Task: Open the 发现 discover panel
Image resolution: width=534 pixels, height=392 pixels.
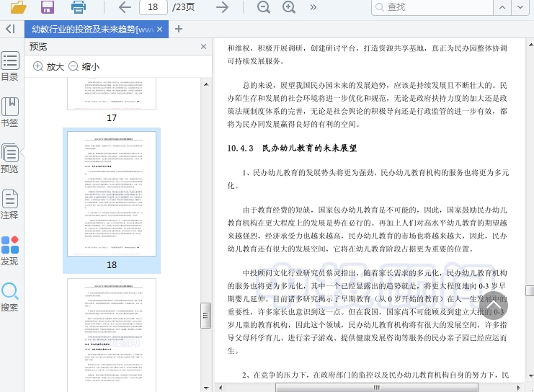Action: (x=10, y=251)
